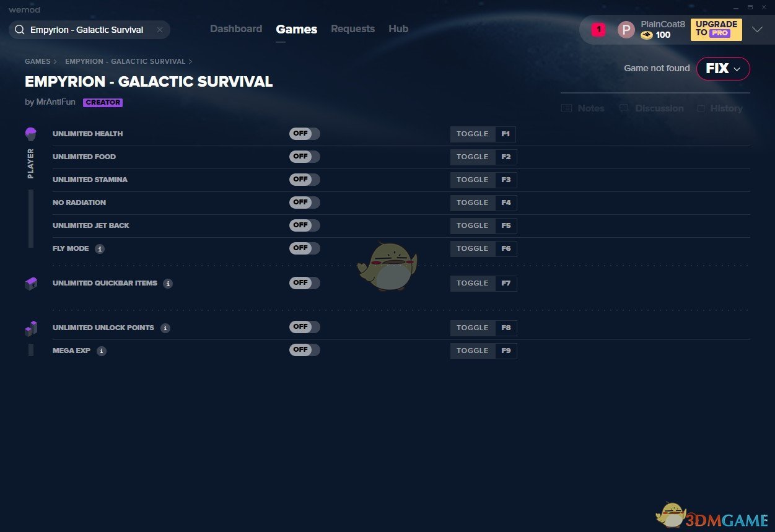The width and height of the screenshot is (775, 532).
Task: Click chevron after Empyrion breadcrumb
Action: pyautogui.click(x=190, y=62)
